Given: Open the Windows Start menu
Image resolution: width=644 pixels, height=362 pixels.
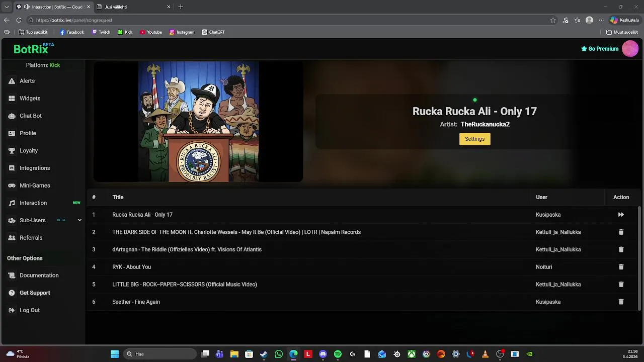Looking at the screenshot, I should coord(115,354).
